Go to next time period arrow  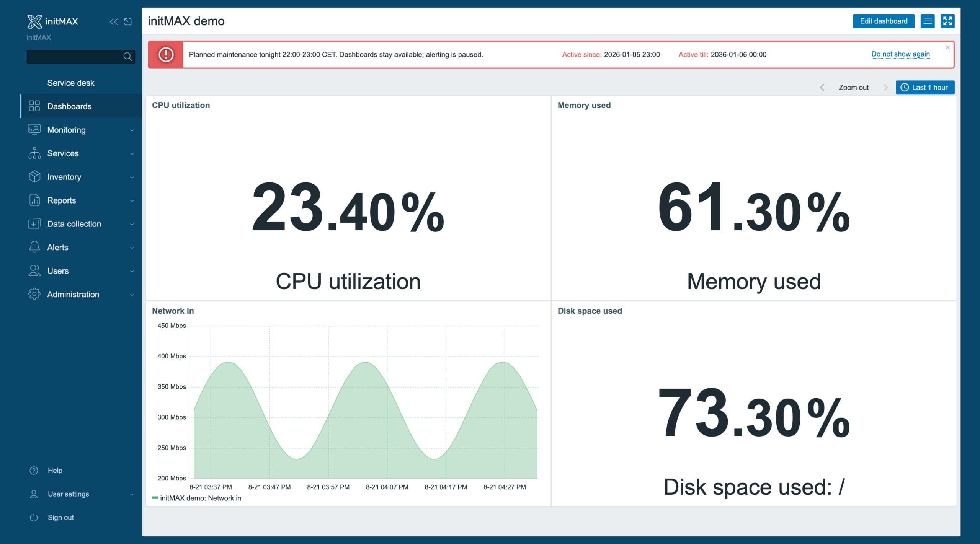(x=885, y=88)
